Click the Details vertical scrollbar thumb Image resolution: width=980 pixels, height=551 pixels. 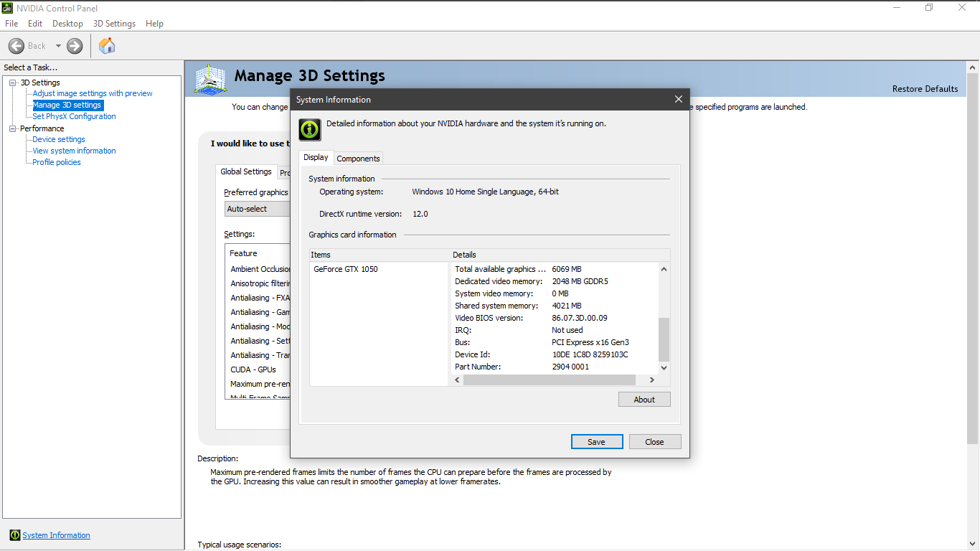(664, 339)
